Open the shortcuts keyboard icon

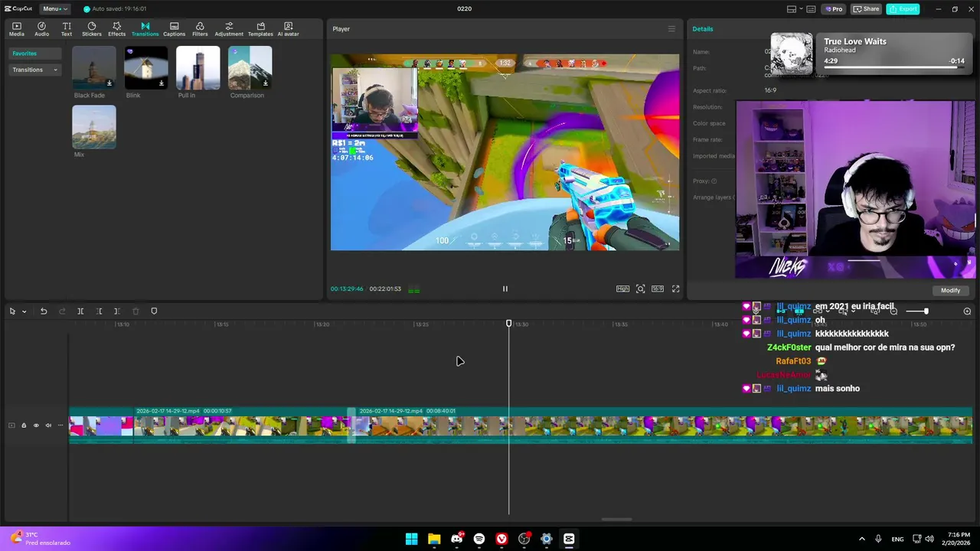pyautogui.click(x=811, y=9)
